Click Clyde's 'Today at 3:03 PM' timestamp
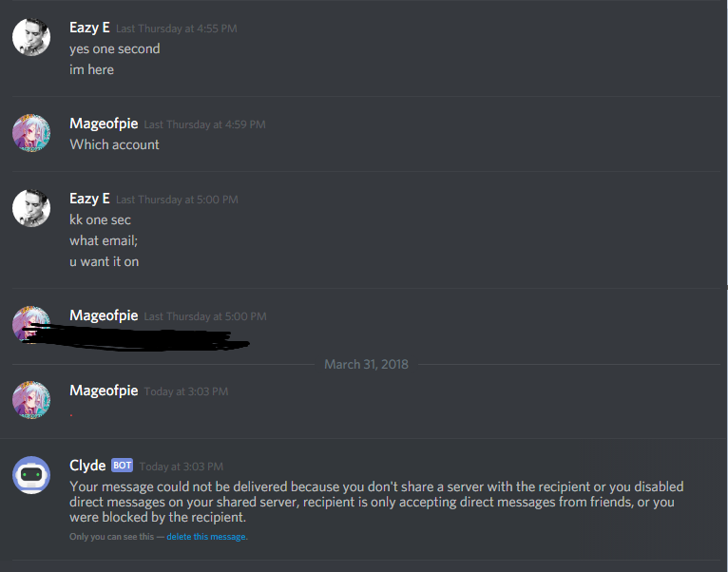The width and height of the screenshot is (728, 572). pos(182,467)
